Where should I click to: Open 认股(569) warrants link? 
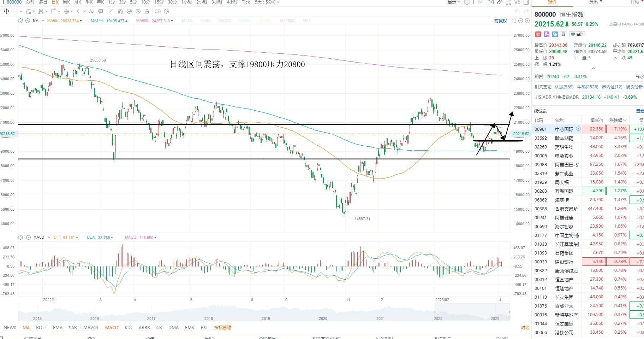(x=564, y=87)
